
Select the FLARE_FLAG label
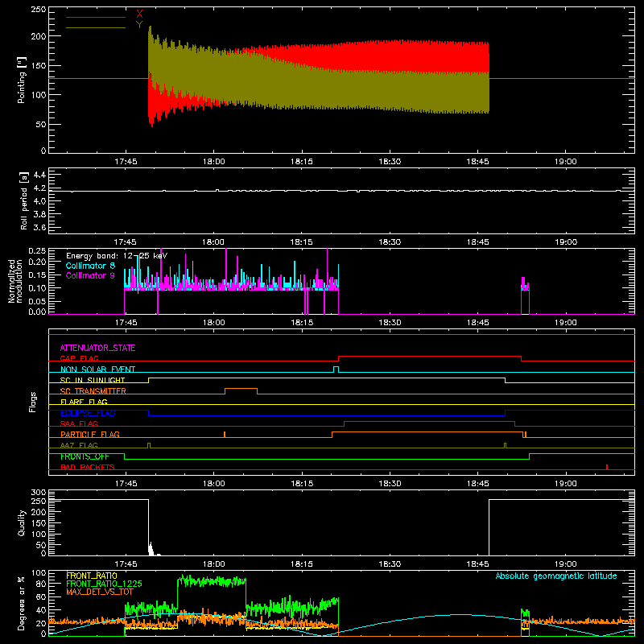[x=84, y=402]
